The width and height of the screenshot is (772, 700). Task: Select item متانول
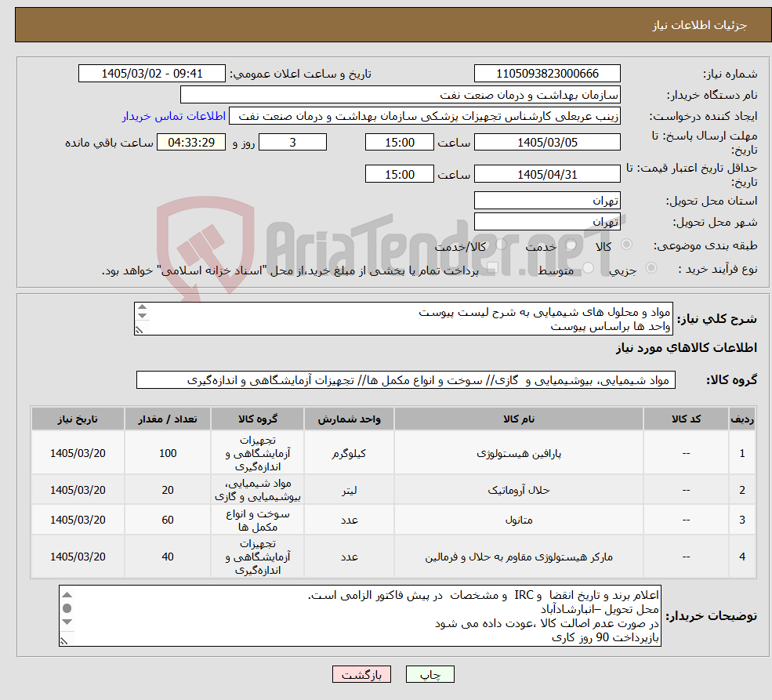[x=518, y=520]
